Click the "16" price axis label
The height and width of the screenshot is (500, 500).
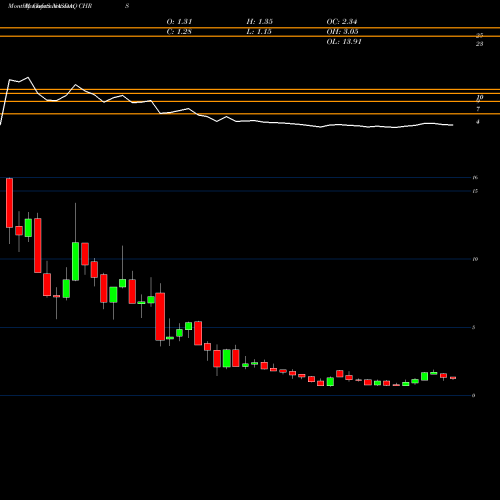coord(475,177)
